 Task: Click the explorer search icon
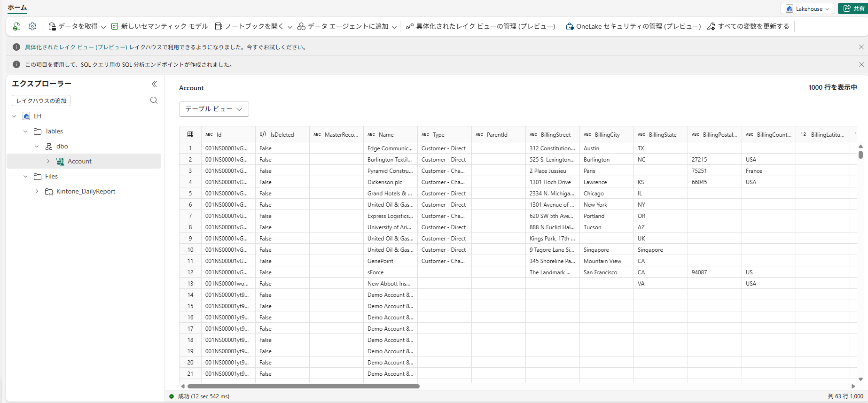click(x=154, y=101)
